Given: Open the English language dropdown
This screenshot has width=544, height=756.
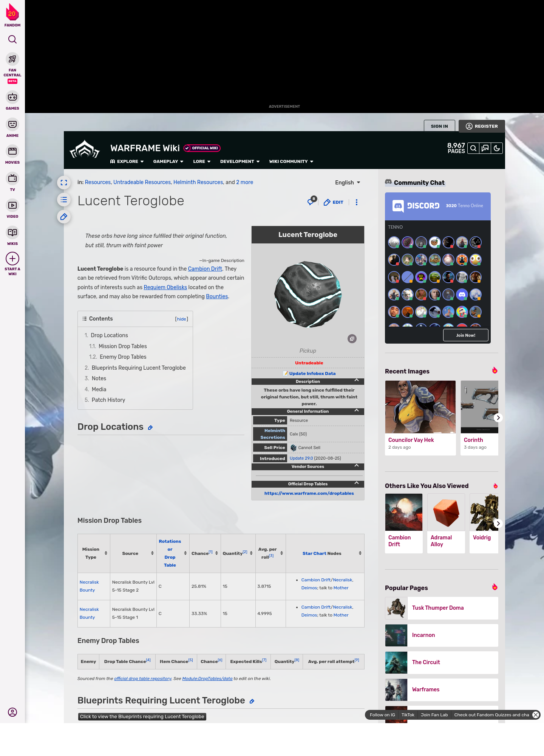Looking at the screenshot, I should pos(348,183).
